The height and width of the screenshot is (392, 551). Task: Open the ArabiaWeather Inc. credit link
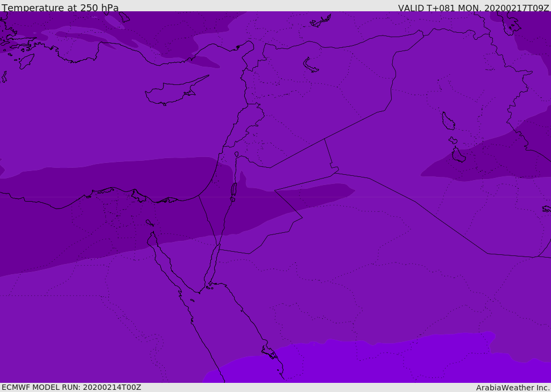[x=513, y=388]
